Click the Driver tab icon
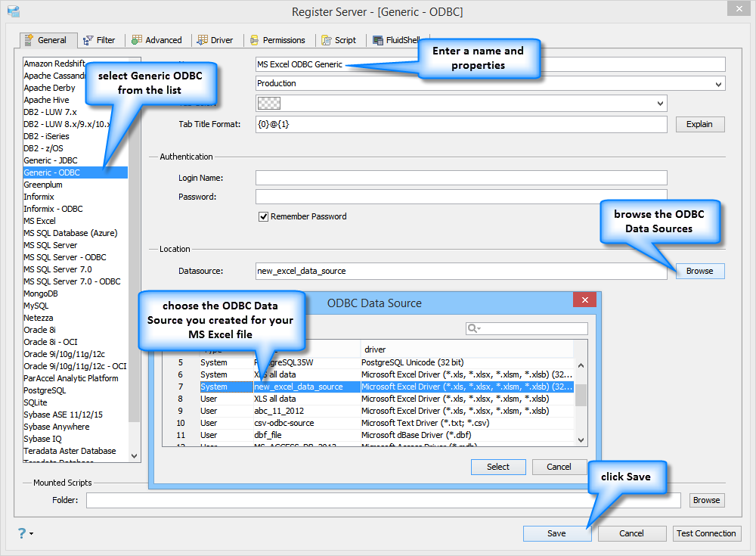756x556 pixels. coord(203,40)
